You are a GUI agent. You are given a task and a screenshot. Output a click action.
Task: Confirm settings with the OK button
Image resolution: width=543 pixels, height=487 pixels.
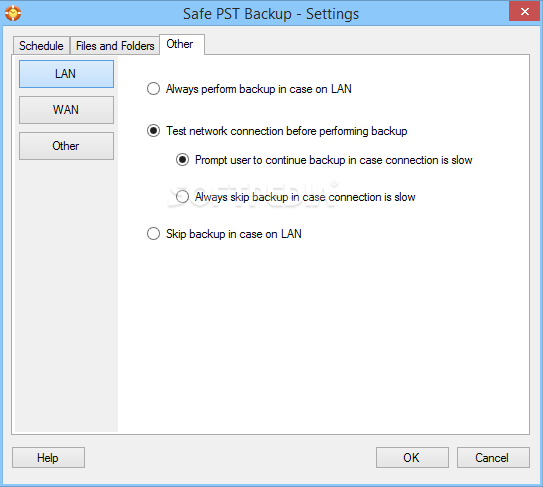point(412,458)
